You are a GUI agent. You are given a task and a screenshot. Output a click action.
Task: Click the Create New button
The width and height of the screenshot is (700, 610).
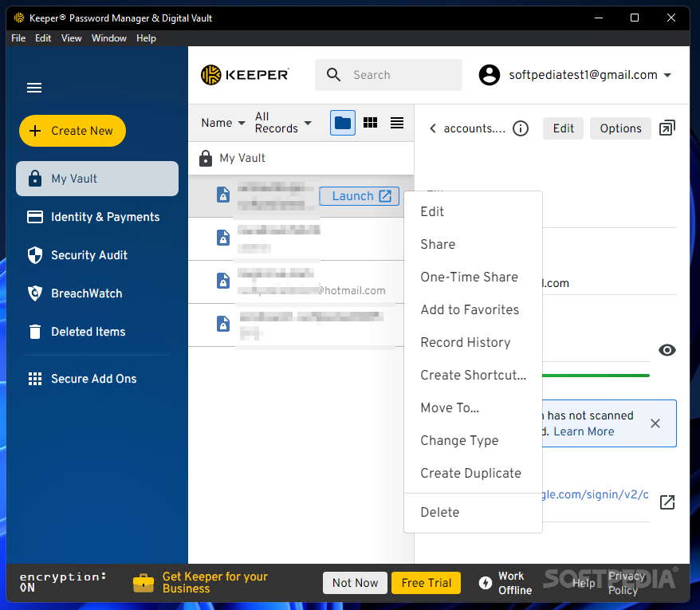(73, 131)
